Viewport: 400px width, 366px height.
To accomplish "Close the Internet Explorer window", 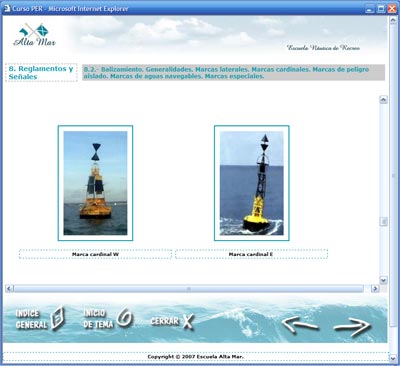I will click(x=392, y=9).
